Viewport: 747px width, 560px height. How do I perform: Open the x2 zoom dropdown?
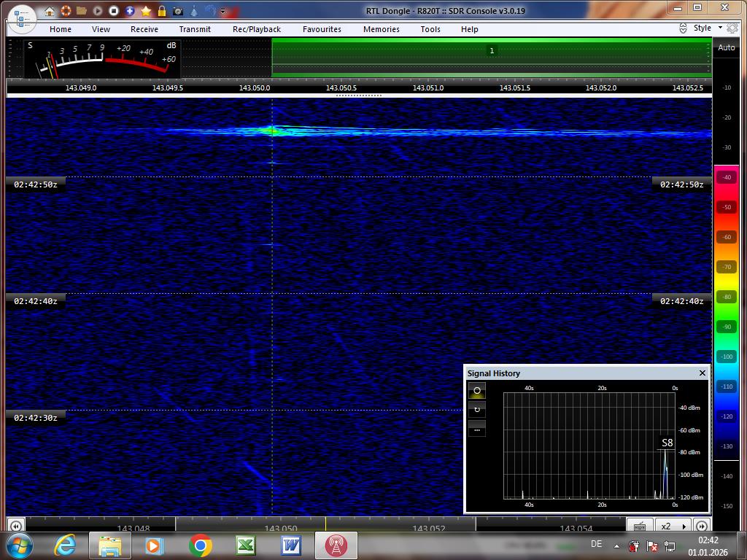coord(674,526)
